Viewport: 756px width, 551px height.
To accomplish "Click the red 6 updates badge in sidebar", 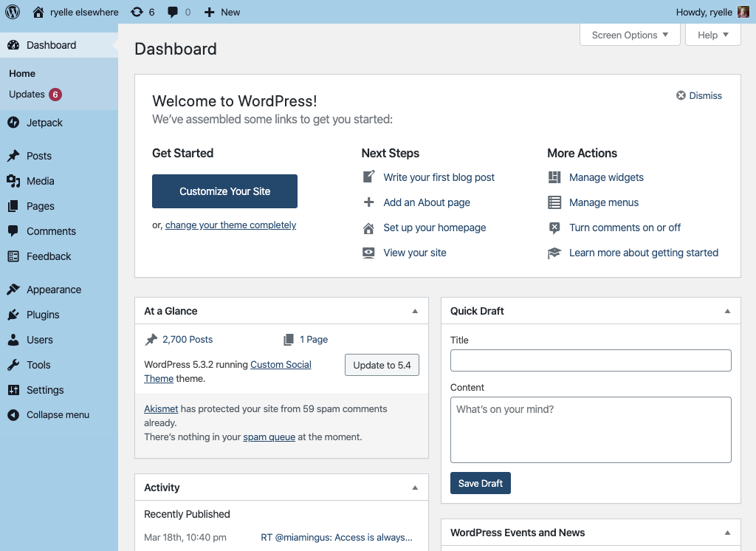I will (x=55, y=95).
